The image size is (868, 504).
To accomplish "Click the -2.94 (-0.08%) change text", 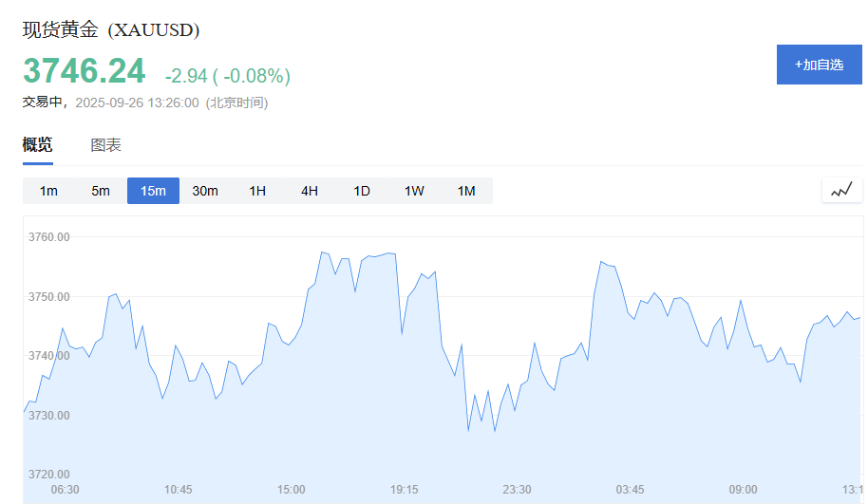I will tap(228, 76).
